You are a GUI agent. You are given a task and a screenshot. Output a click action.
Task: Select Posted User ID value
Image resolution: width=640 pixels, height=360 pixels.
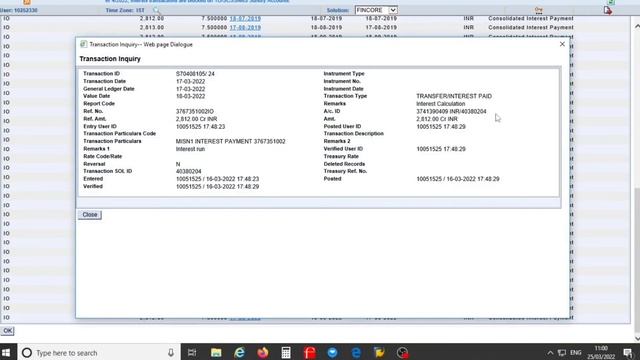[x=441, y=127]
